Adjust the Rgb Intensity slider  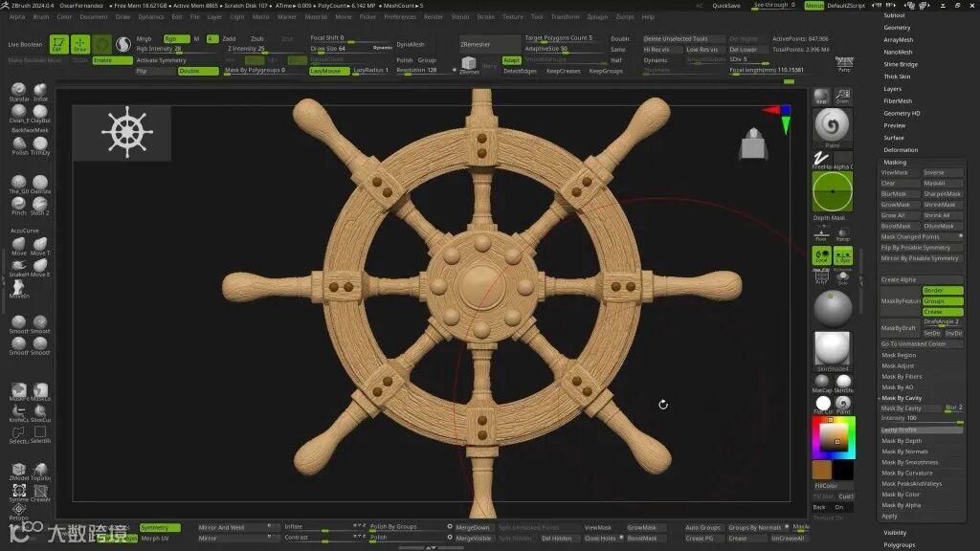pyautogui.click(x=177, y=49)
